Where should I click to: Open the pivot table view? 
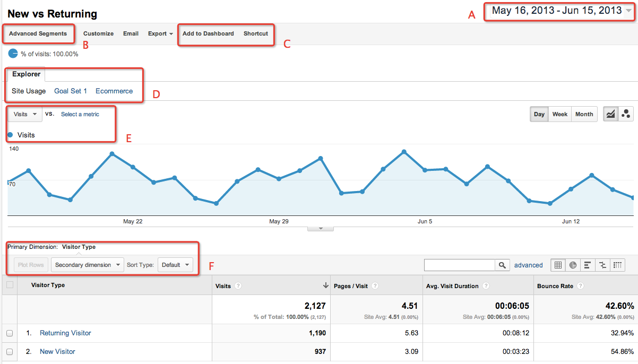click(x=618, y=265)
